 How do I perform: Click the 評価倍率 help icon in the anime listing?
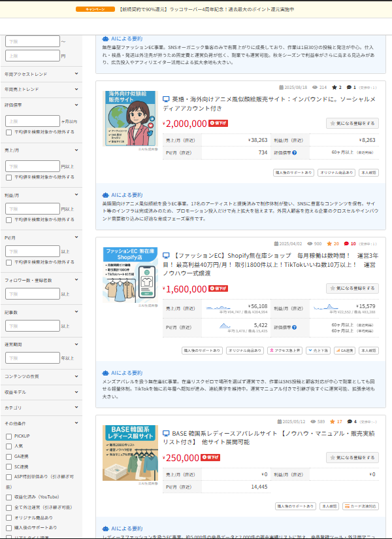click(295, 152)
